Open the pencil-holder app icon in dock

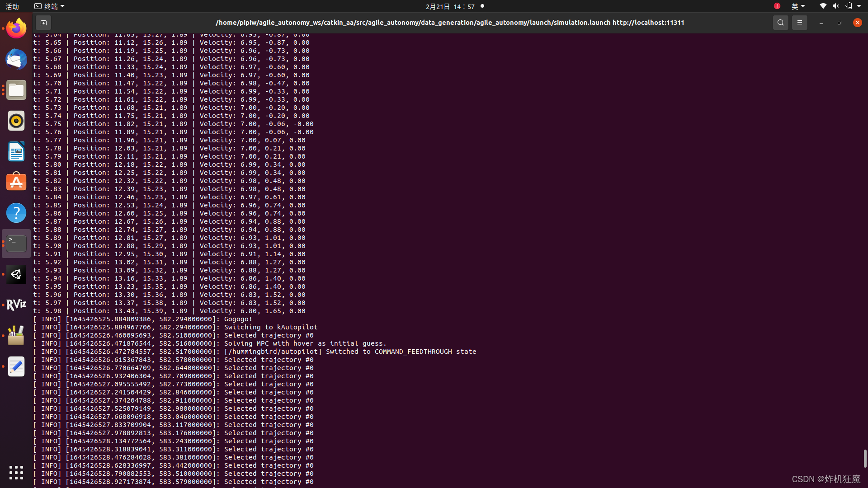16,336
